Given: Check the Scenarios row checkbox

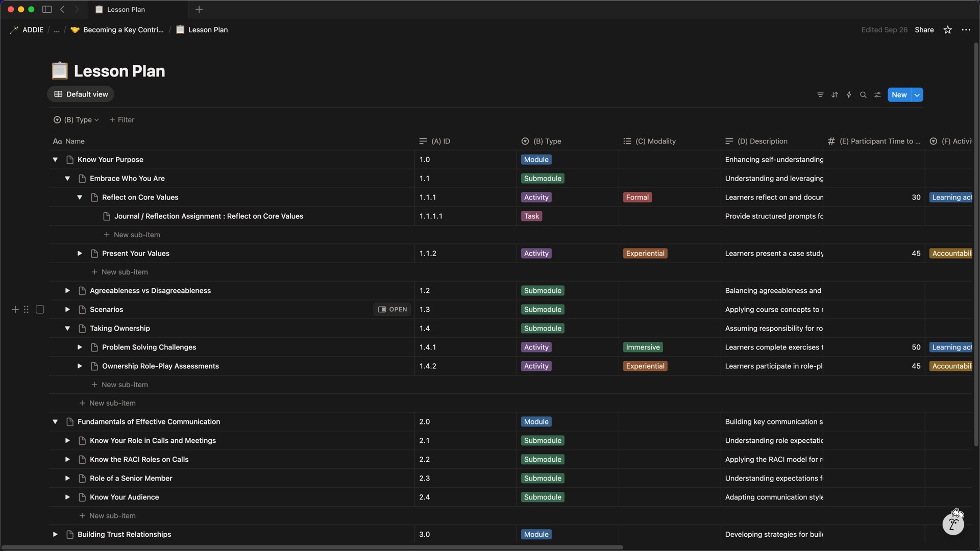Looking at the screenshot, I should point(40,310).
